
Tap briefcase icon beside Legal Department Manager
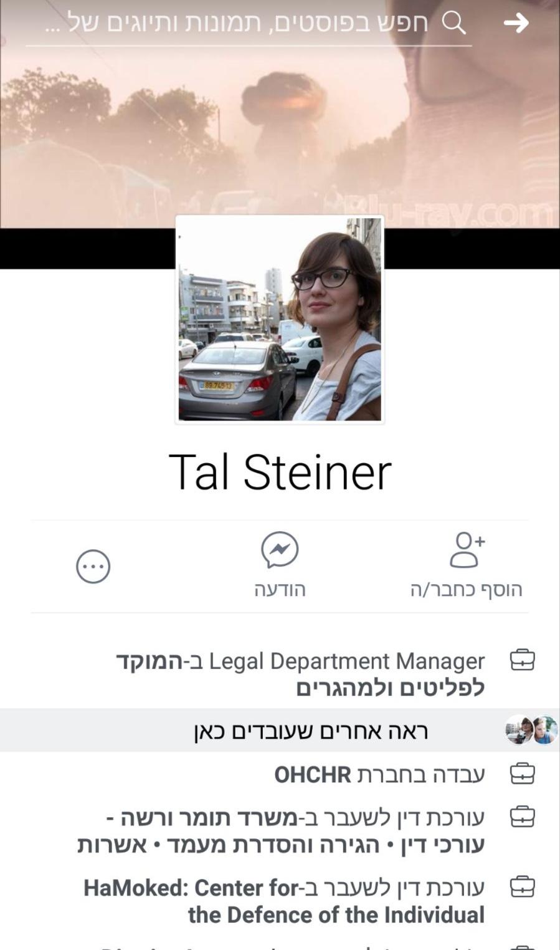coord(523,660)
